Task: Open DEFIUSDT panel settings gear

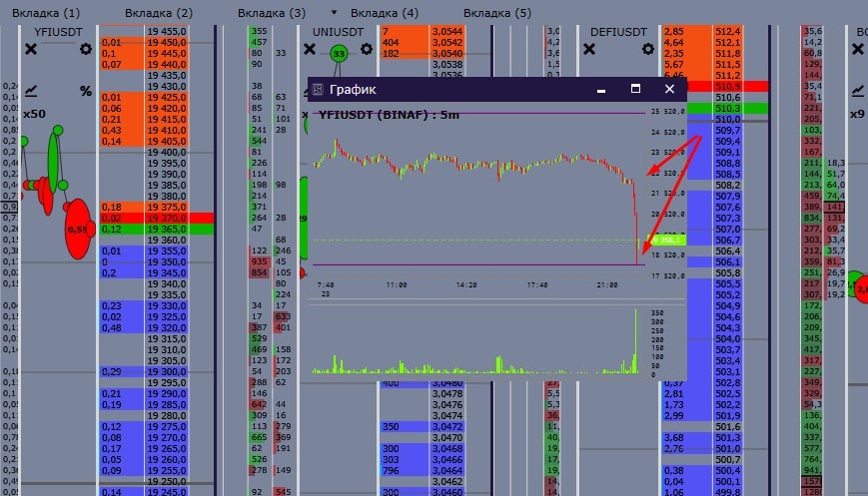Action: click(x=647, y=49)
